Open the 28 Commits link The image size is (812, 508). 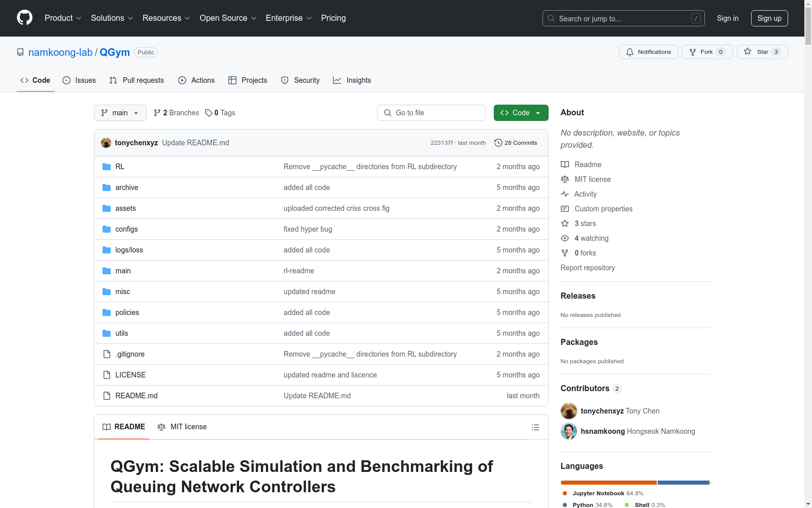(516, 143)
